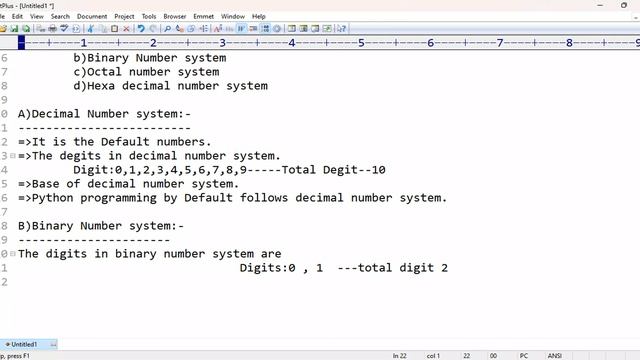Click the '=>It is the Default numbers.' line
Viewport: 640px width, 360px height.
tap(115, 142)
